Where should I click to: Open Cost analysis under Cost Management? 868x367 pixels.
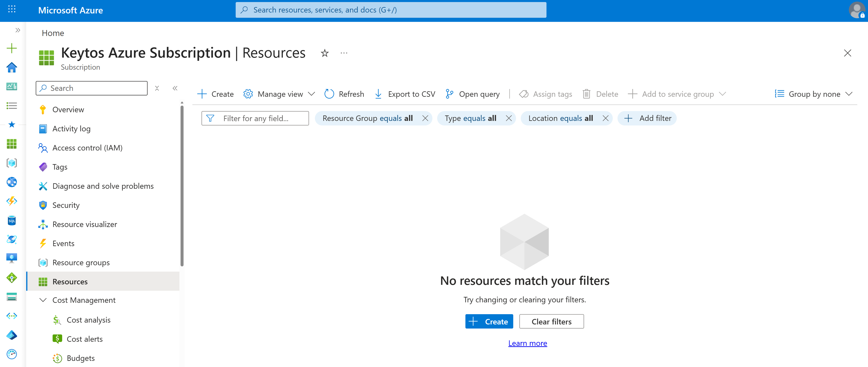(x=89, y=320)
